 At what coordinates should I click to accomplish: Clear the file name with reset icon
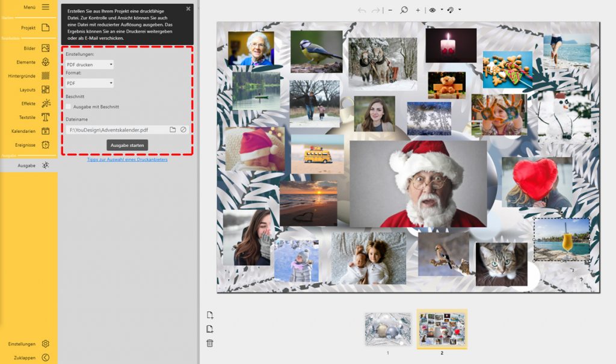(x=183, y=129)
